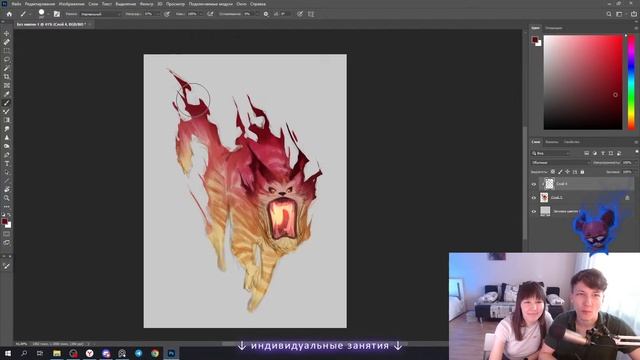Select the Lasso tool
Image resolution: width=640 pixels, height=360 pixels.
(7, 59)
